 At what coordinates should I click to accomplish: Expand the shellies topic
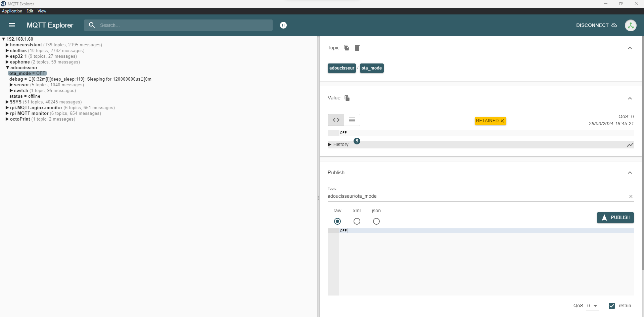pos(7,51)
